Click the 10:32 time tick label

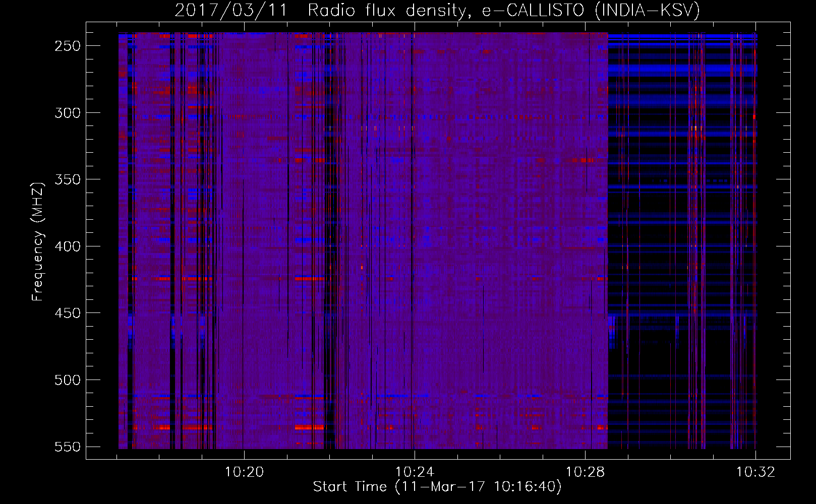tap(755, 472)
